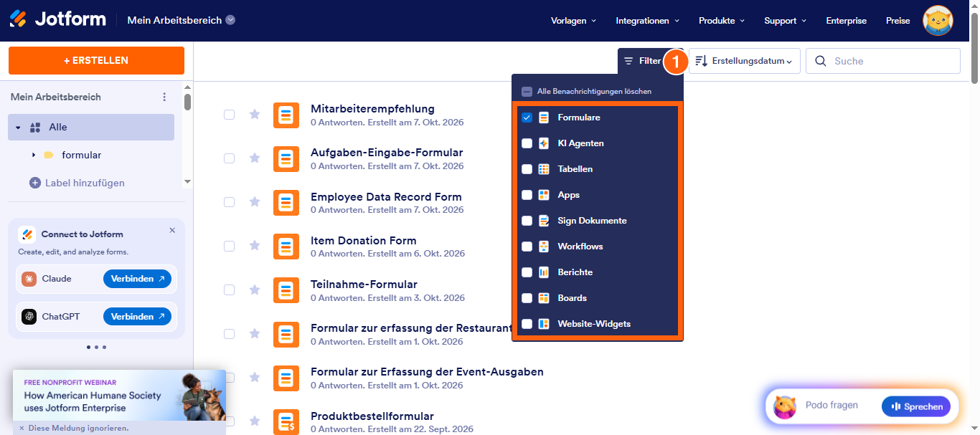
Task: Click the Podo fragen input
Action: pyautogui.click(x=831, y=406)
